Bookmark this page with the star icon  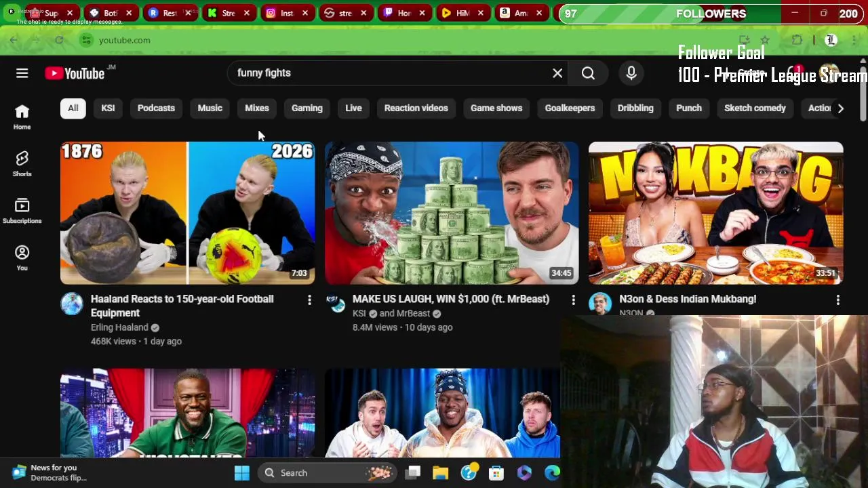[765, 41]
